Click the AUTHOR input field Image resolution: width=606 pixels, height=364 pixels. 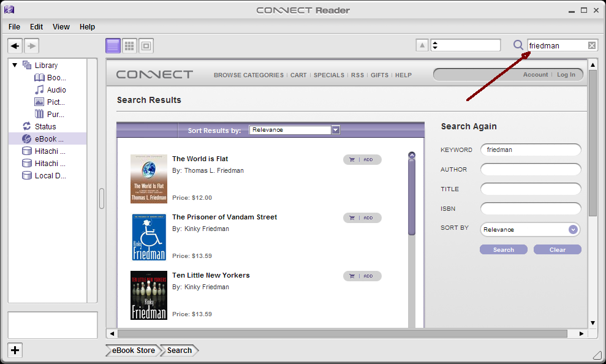click(531, 169)
